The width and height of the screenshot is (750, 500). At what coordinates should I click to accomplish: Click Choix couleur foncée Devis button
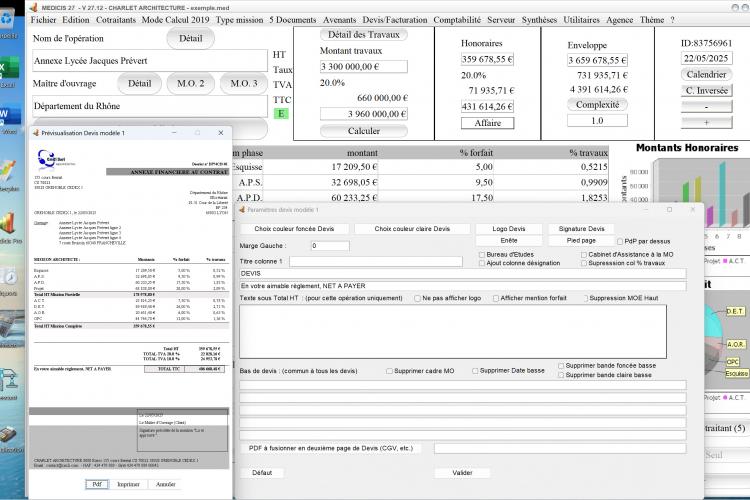(294, 229)
